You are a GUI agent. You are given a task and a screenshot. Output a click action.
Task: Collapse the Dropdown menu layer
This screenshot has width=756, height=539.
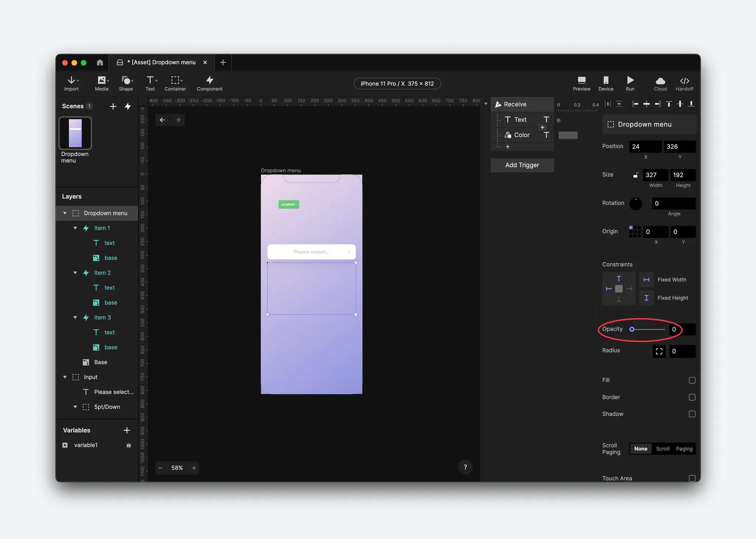pyautogui.click(x=65, y=213)
